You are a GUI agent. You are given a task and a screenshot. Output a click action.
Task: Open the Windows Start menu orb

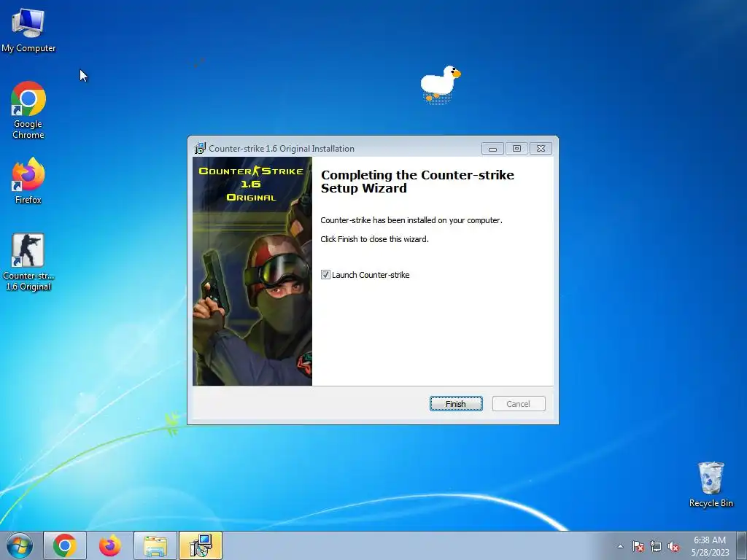coord(20,545)
